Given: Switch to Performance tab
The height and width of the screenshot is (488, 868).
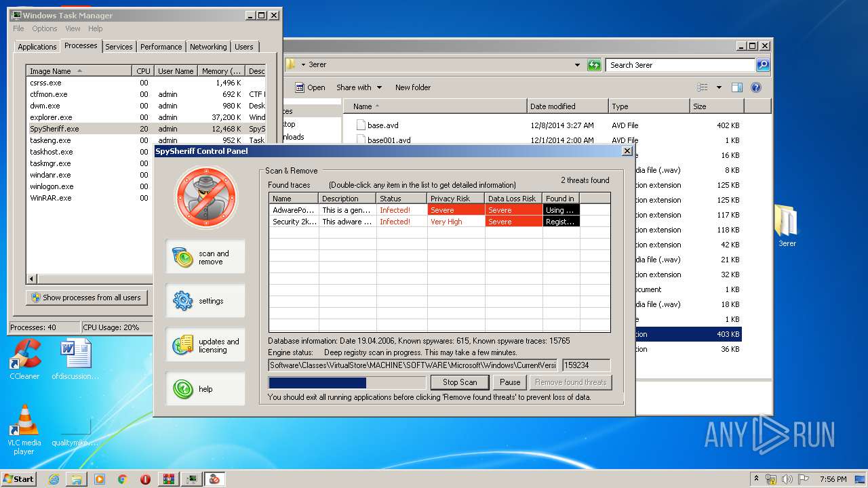Looking at the screenshot, I should click(x=161, y=47).
